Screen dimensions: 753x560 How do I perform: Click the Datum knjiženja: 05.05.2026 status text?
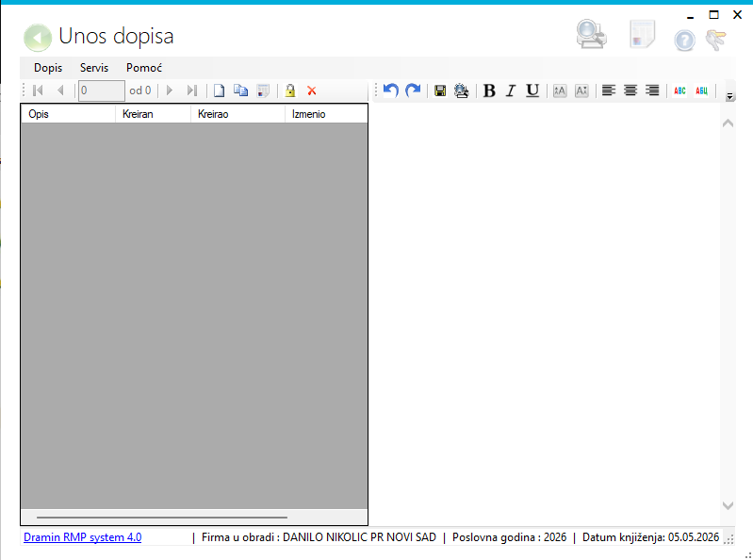pos(650,537)
